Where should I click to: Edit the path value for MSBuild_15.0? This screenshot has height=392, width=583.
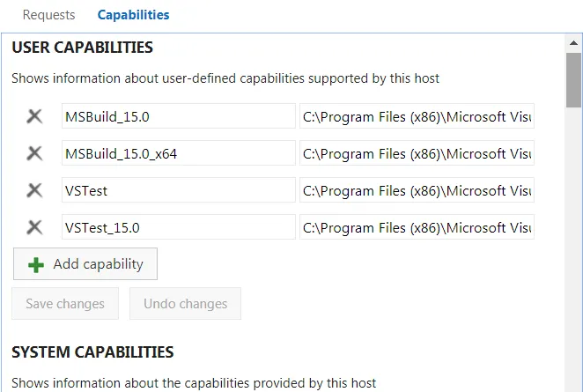(x=417, y=116)
